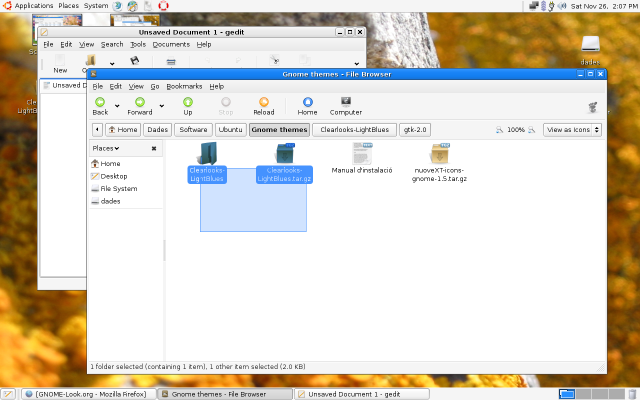This screenshot has width=640, height=400.
Task: Click the green Forward arrow icon
Action: click(140, 102)
